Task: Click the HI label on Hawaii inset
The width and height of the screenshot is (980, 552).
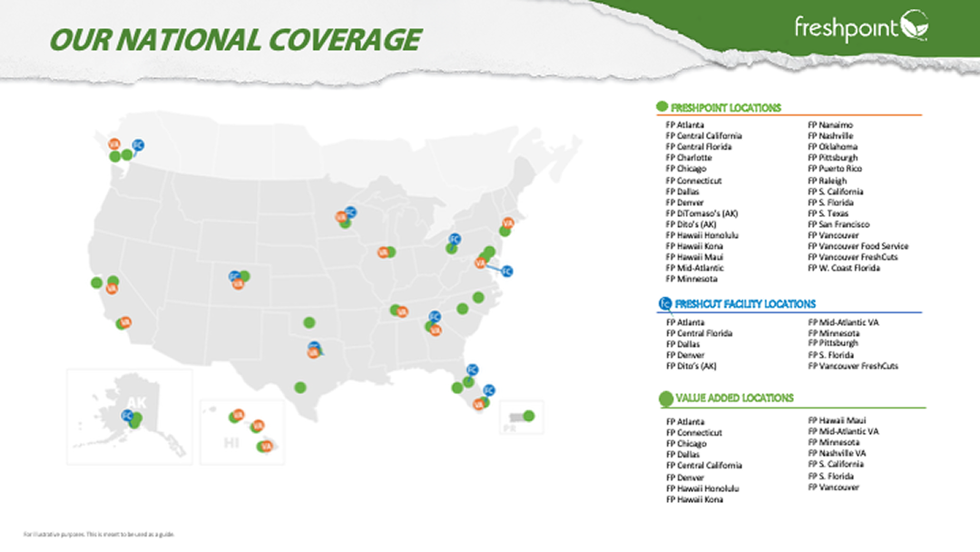Action: click(231, 443)
